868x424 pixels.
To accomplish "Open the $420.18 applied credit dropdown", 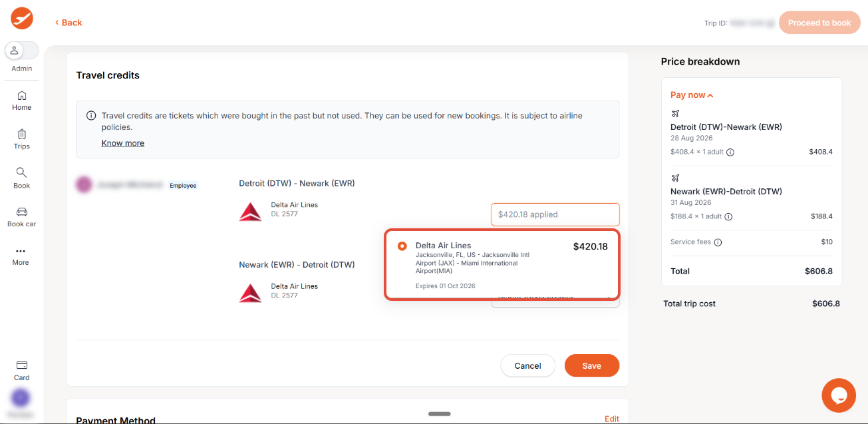I will point(555,214).
